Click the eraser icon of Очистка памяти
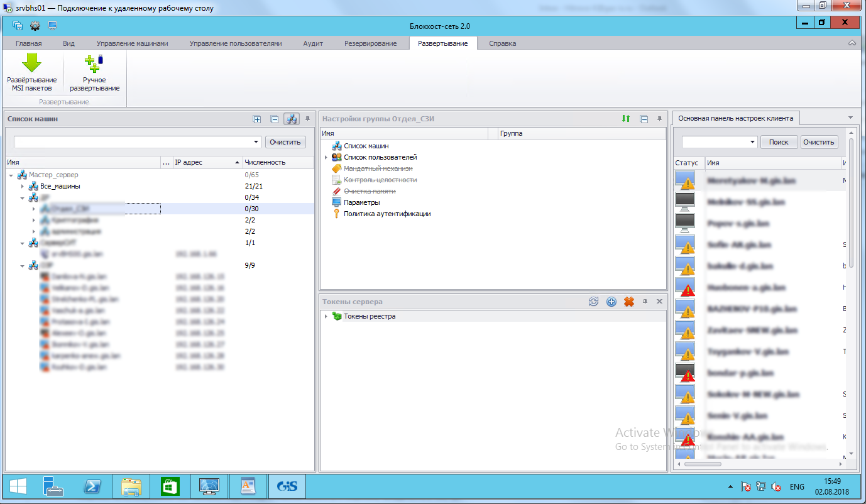Viewport: 866px width, 504px height. 336,191
